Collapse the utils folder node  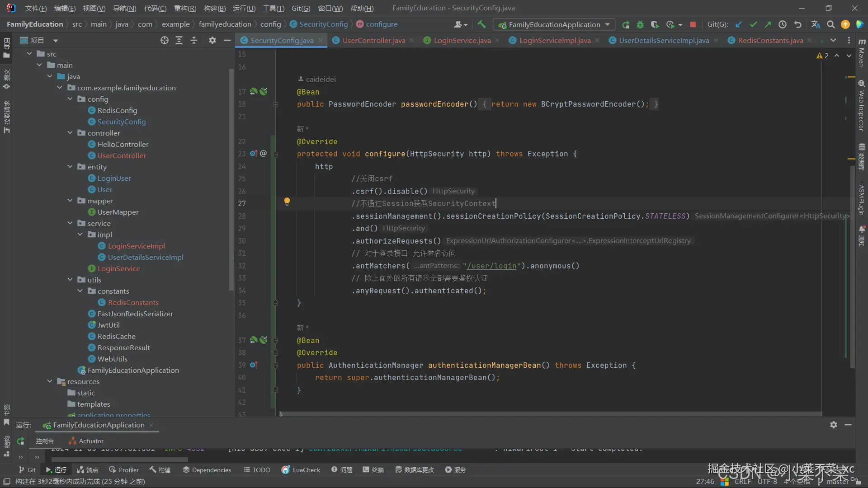click(x=70, y=280)
